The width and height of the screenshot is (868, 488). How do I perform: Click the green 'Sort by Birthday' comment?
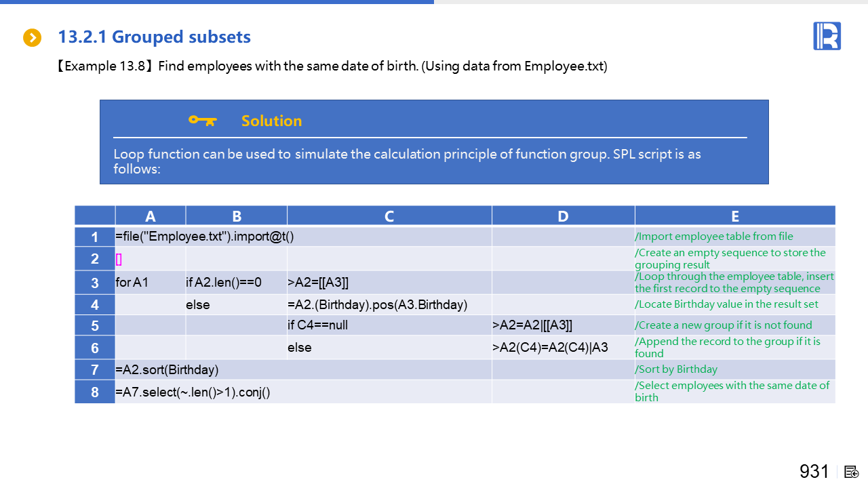tap(676, 369)
